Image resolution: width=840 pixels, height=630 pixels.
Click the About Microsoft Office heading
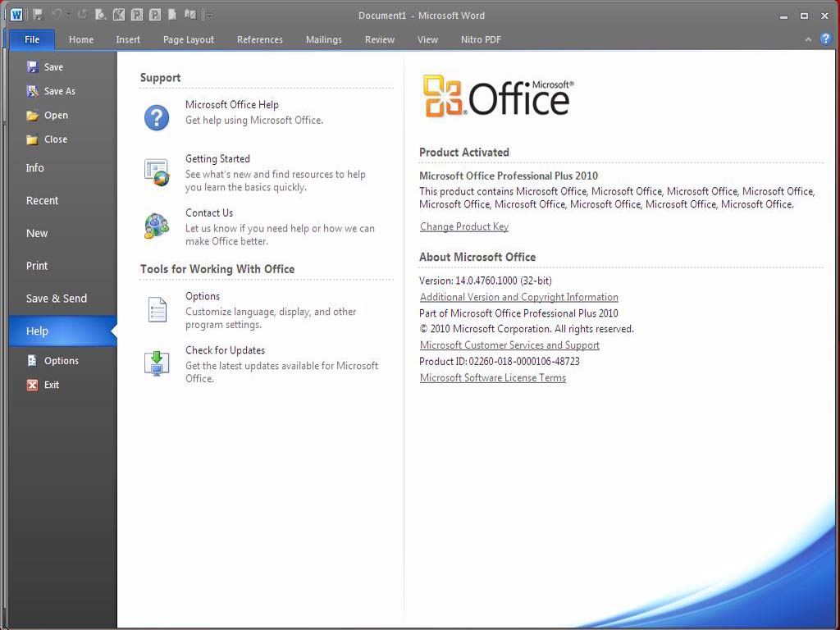[477, 257]
